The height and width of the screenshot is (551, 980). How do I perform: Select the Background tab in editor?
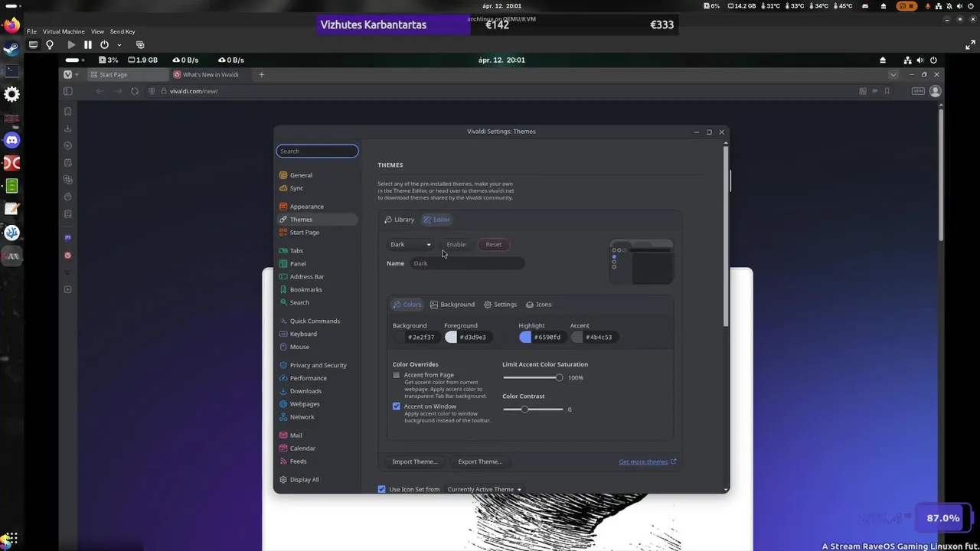coord(452,305)
